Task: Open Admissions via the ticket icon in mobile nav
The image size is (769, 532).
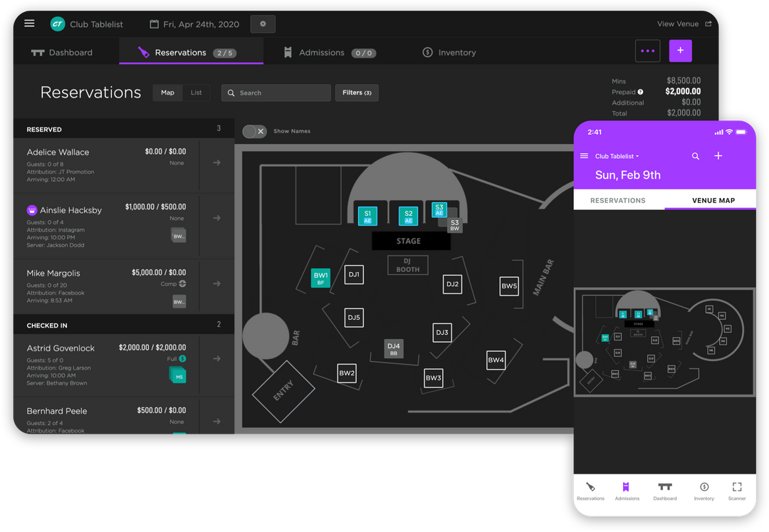Action: coord(627,488)
